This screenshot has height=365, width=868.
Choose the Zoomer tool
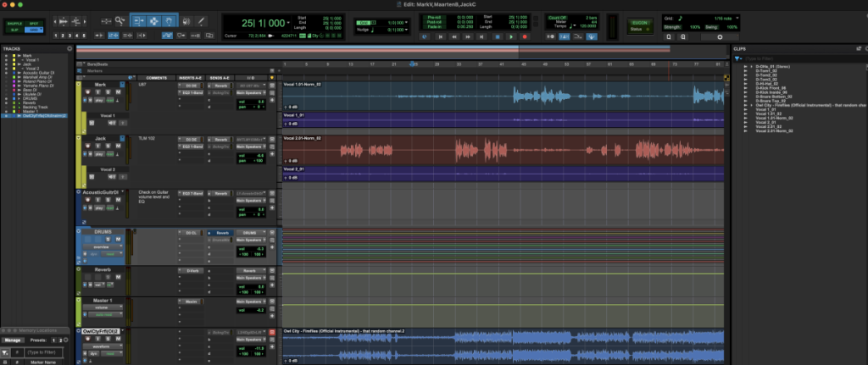(120, 19)
